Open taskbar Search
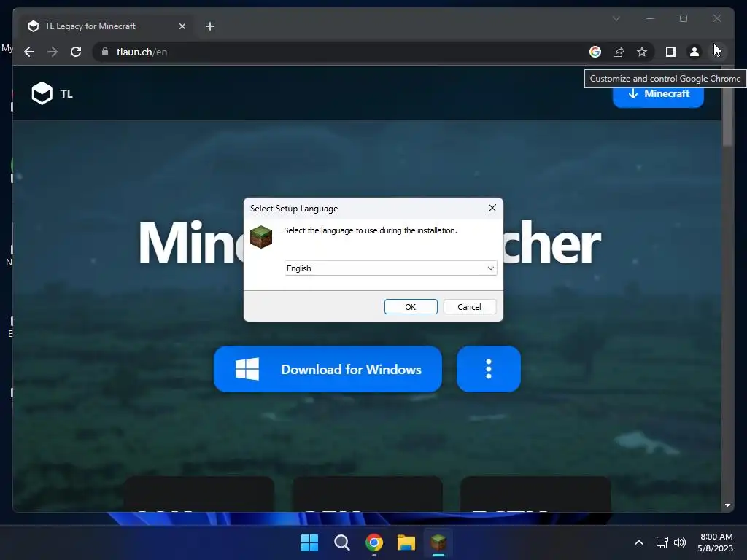 tap(341, 542)
